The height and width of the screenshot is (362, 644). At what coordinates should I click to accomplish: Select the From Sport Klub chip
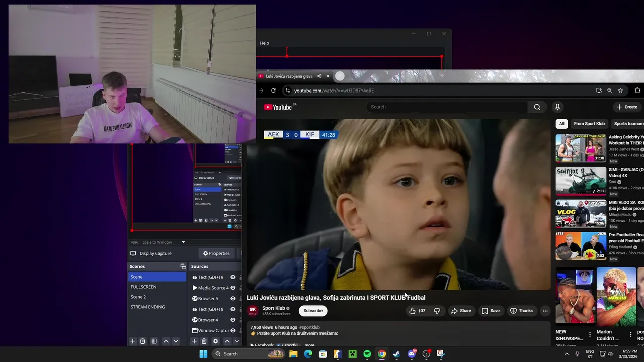click(589, 124)
